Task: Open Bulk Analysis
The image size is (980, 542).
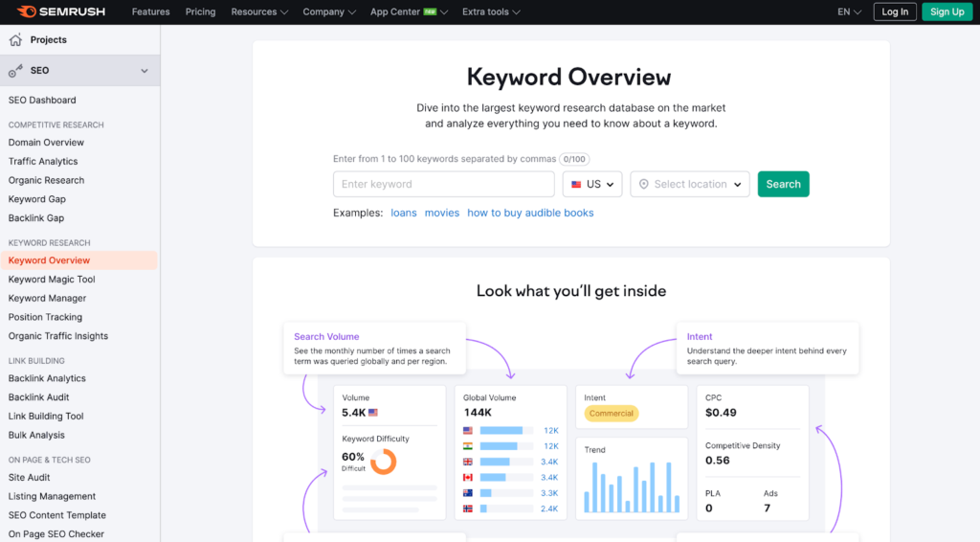Action: 36,435
